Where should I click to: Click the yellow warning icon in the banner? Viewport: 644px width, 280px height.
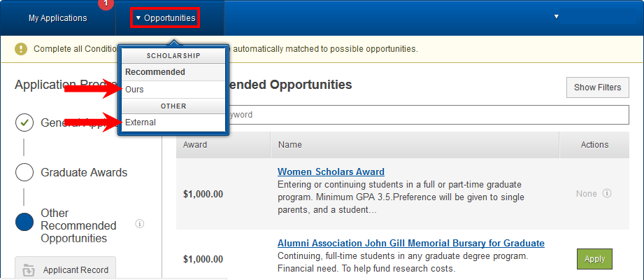click(20, 49)
